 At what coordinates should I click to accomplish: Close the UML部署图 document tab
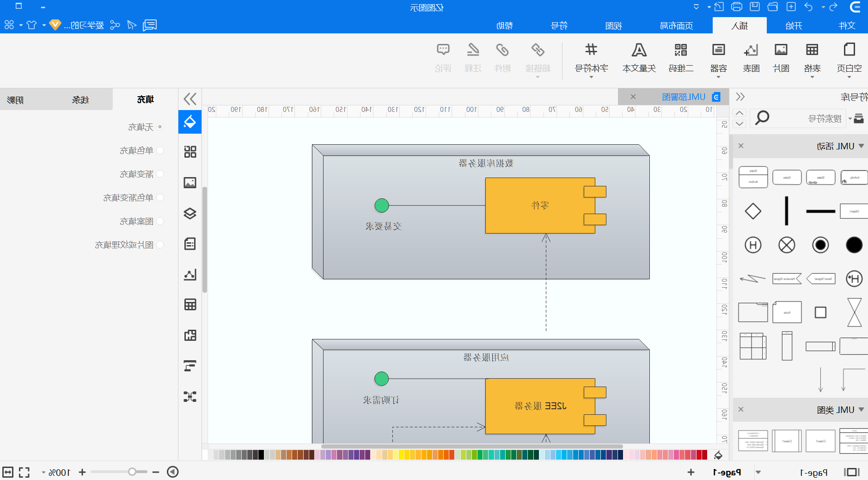pos(633,97)
